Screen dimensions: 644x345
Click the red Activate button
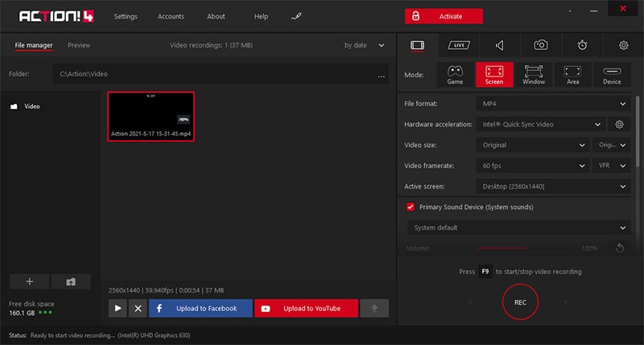tap(444, 16)
